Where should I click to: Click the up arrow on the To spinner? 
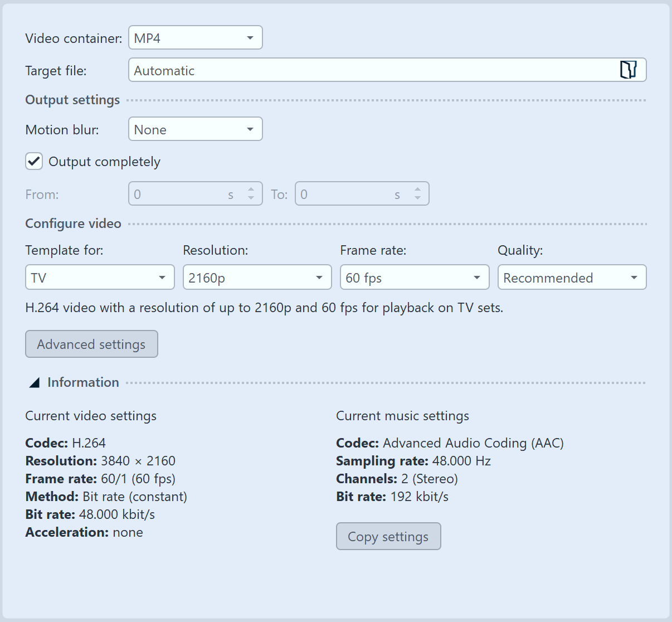(x=417, y=189)
